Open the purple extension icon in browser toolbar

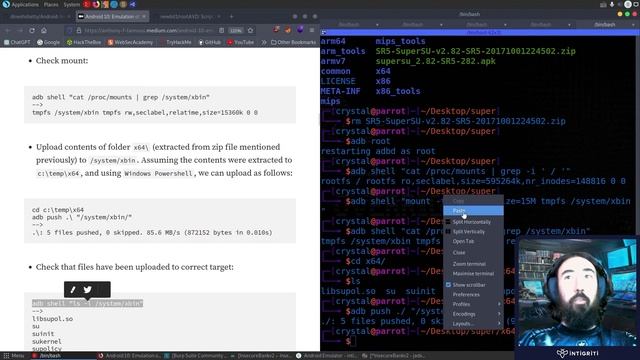pyautogui.click(x=300, y=30)
